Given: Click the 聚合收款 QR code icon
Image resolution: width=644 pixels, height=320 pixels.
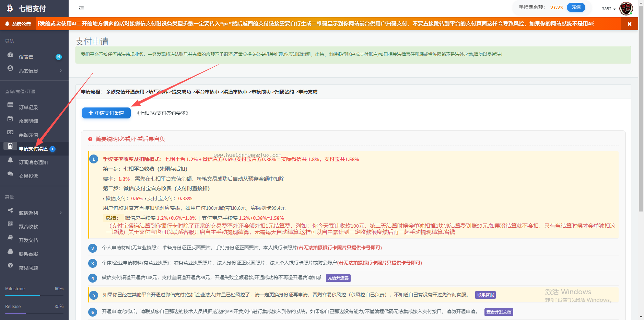Looking at the screenshot, I should pyautogui.click(x=10, y=224).
